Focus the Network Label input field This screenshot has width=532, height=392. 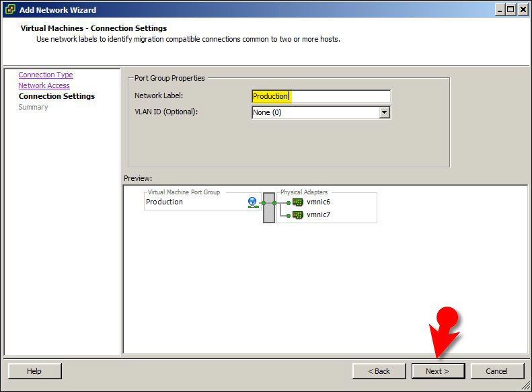pos(321,96)
